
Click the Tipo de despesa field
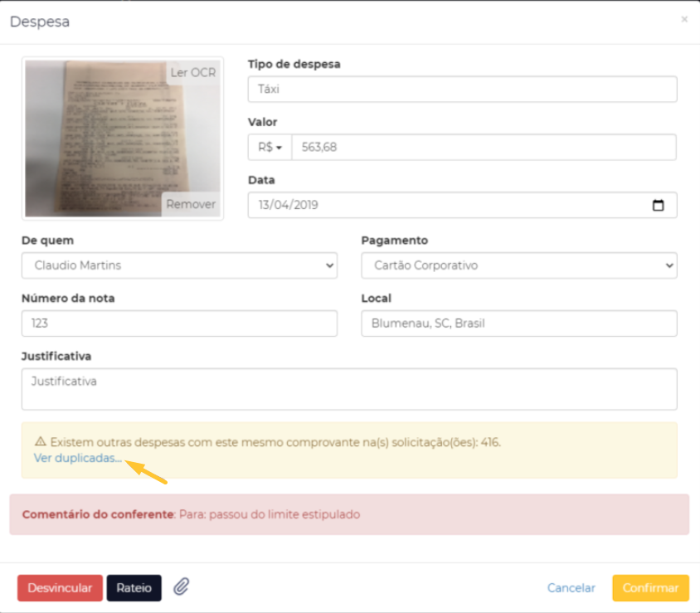463,90
